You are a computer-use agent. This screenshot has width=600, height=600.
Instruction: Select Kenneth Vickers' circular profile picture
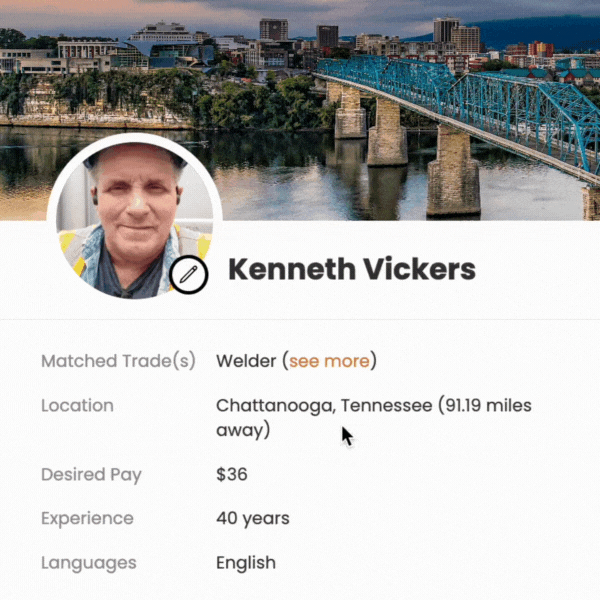coord(134,219)
